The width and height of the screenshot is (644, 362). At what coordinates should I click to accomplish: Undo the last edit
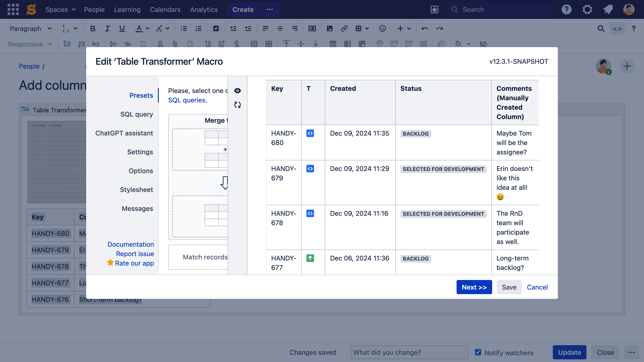(425, 28)
